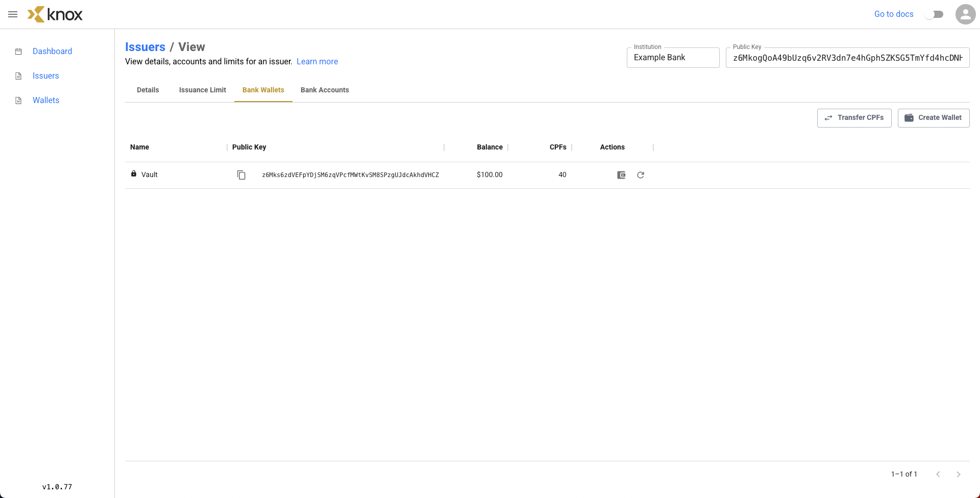Screen dimensions: 980x498
Task: Click the Dashboard calendar icon in sidebar
Action: point(18,52)
